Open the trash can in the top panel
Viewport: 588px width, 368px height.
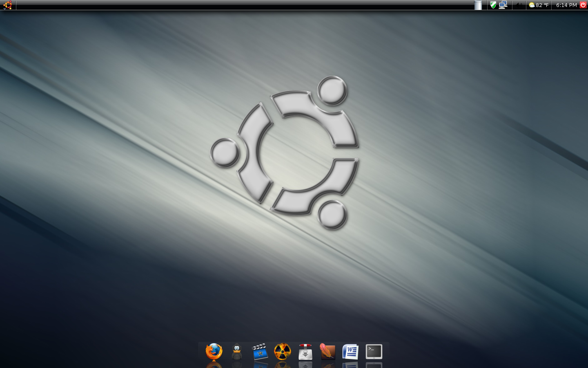tap(478, 5)
